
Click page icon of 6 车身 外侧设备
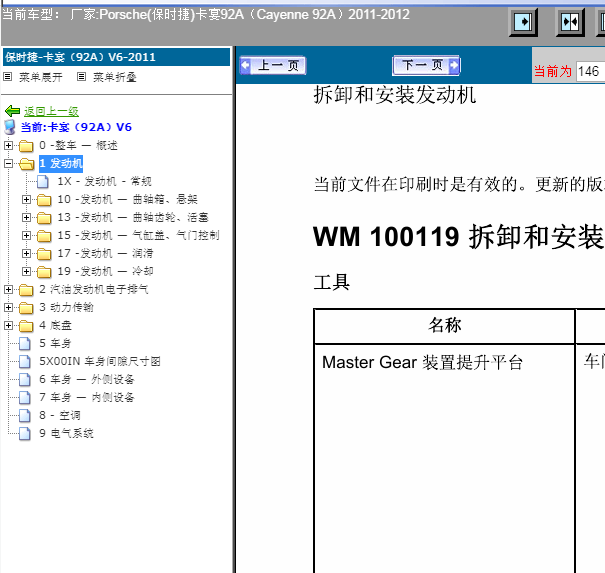pyautogui.click(x=25, y=380)
